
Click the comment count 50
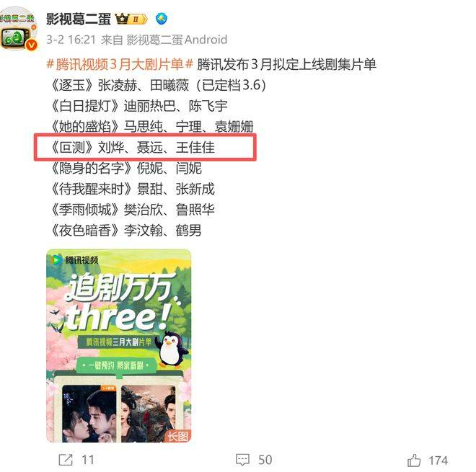[265, 460]
